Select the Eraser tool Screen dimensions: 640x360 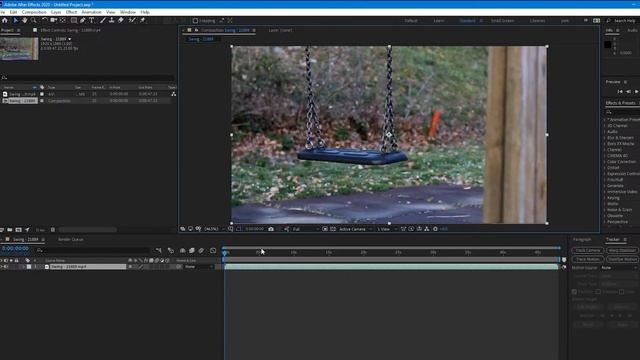(x=121, y=20)
